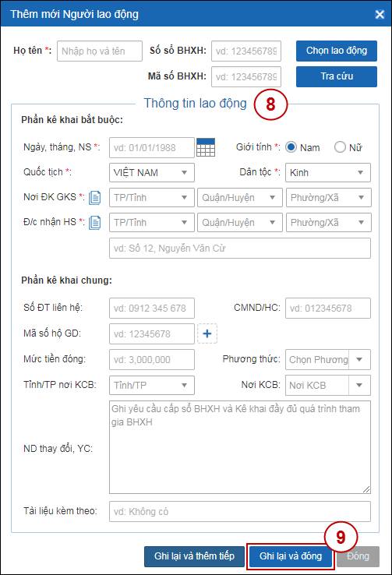
Task: Click Ghi lại và đóng button
Action: [x=291, y=556]
